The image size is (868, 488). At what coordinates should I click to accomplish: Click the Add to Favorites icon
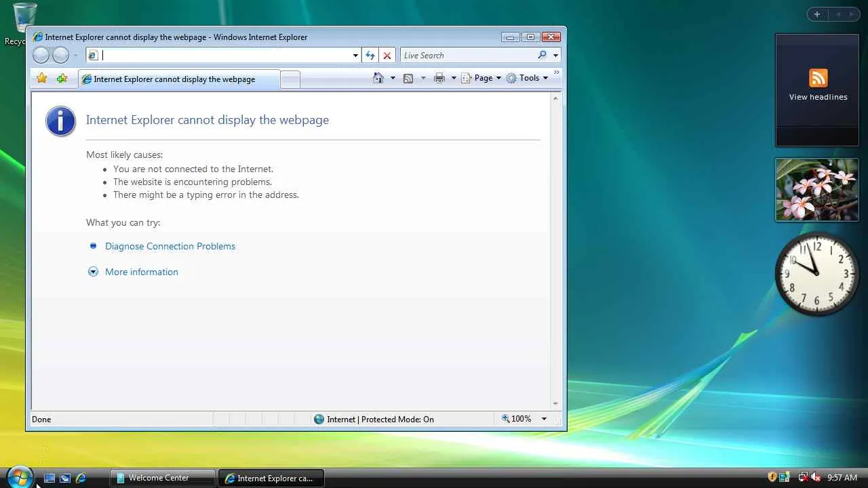pos(62,79)
